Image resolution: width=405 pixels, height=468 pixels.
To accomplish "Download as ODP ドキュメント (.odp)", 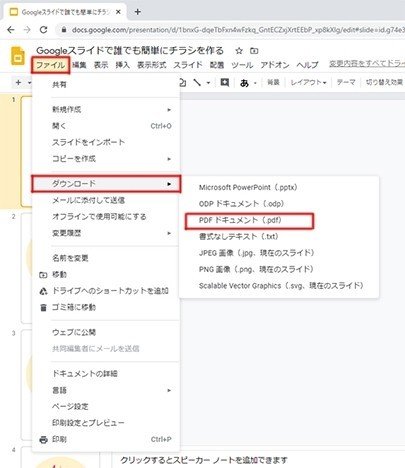I will 279,204.
